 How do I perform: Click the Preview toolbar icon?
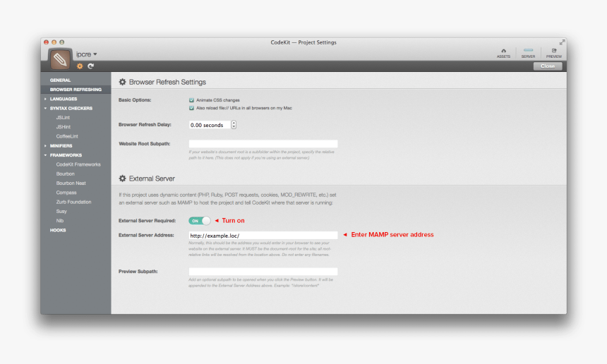pos(553,54)
